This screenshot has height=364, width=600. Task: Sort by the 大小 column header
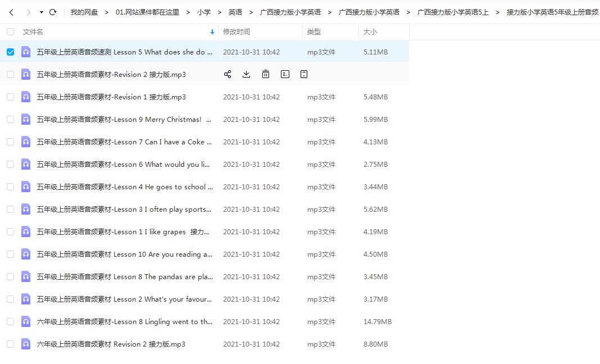click(370, 32)
